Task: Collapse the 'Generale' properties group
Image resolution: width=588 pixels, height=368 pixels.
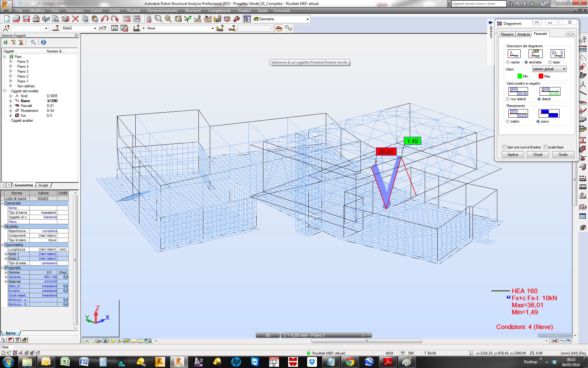Action: [3, 203]
